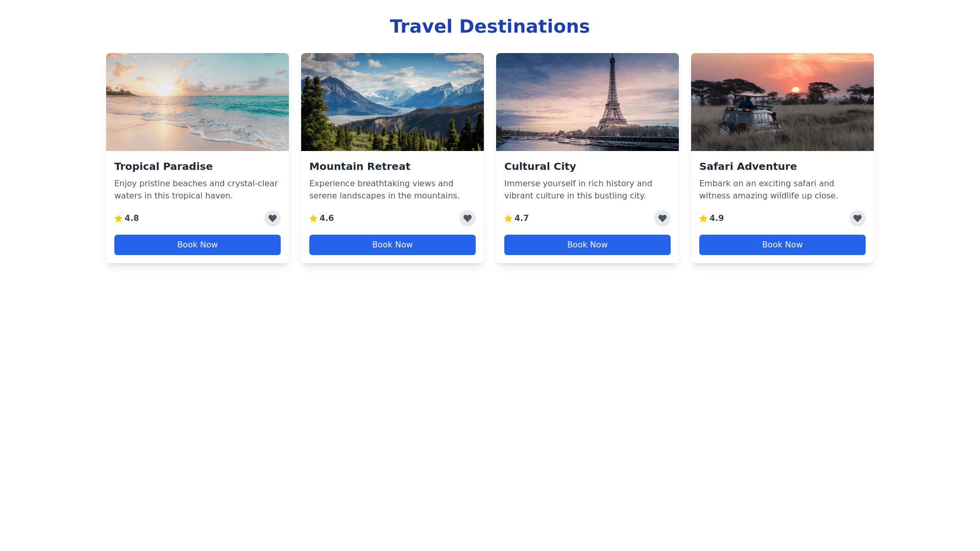Click Mountain Retreat's yellow star icon
The height and width of the screenshot is (551, 980).
tap(313, 218)
